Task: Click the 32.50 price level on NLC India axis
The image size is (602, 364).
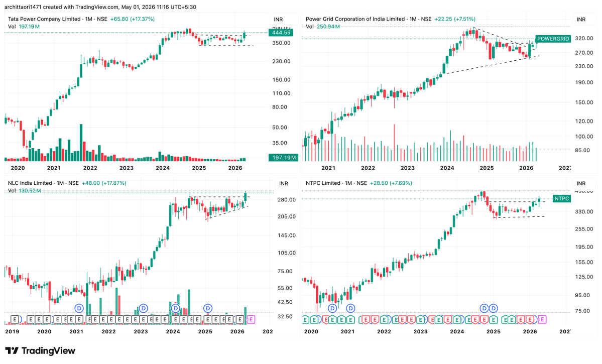Action: [x=285, y=316]
